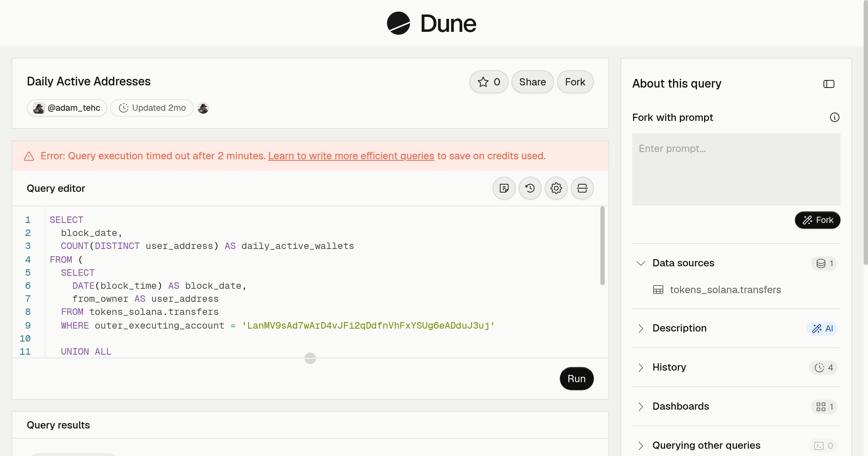868x456 pixels.
Task: Click the AI description badge
Action: (822, 328)
